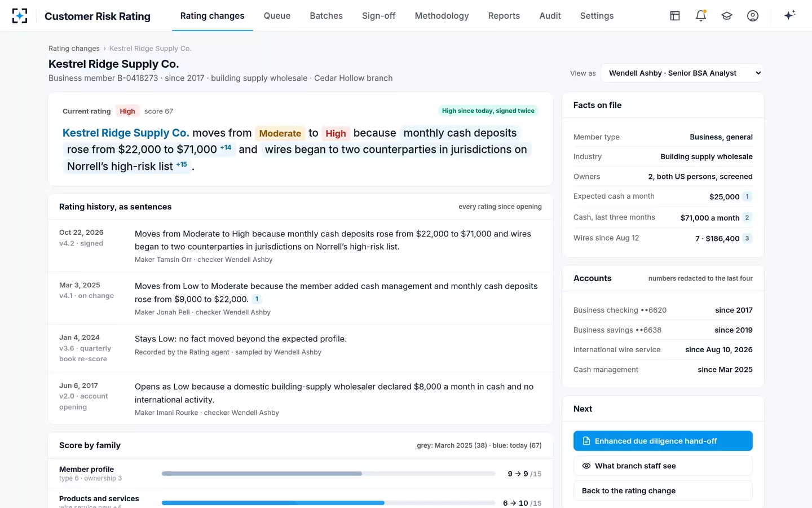Viewport: 812px width, 508px height.
Task: Open the Methodology tab
Action: pyautogui.click(x=442, y=16)
